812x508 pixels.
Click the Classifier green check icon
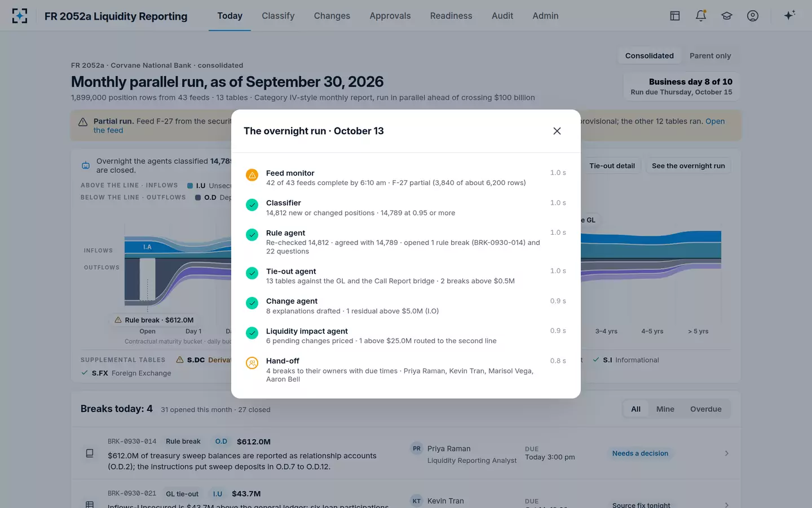pos(252,205)
